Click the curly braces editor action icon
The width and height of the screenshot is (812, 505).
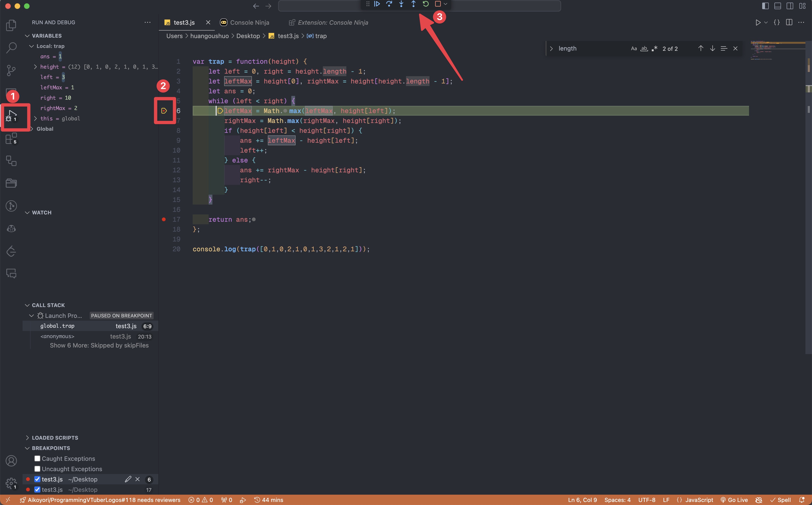click(777, 22)
